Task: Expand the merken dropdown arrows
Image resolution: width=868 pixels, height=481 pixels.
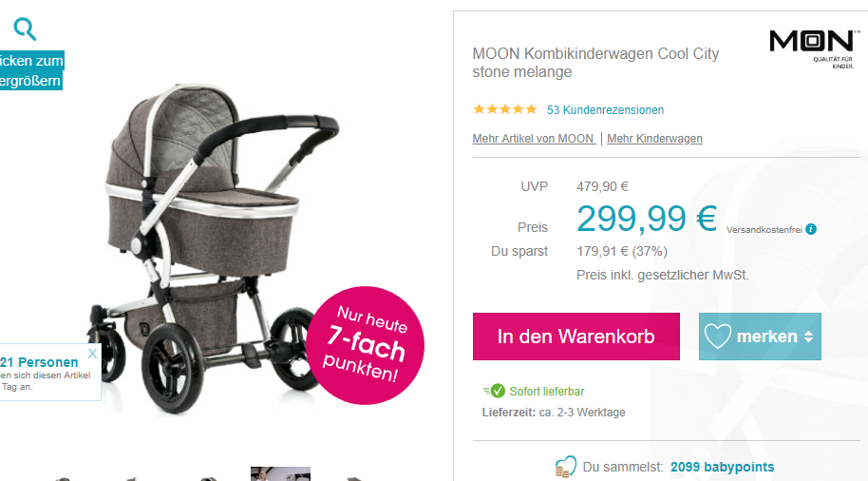Action: [x=808, y=337]
